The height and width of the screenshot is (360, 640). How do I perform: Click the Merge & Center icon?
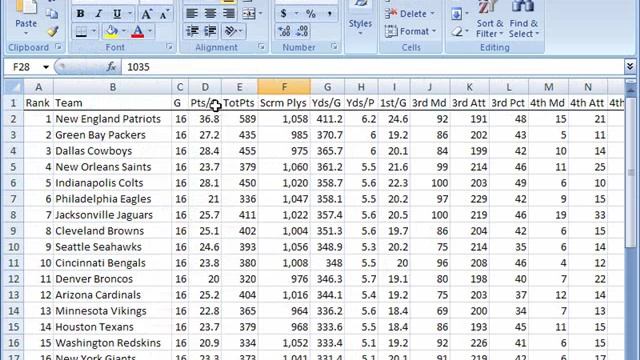[x=248, y=14]
